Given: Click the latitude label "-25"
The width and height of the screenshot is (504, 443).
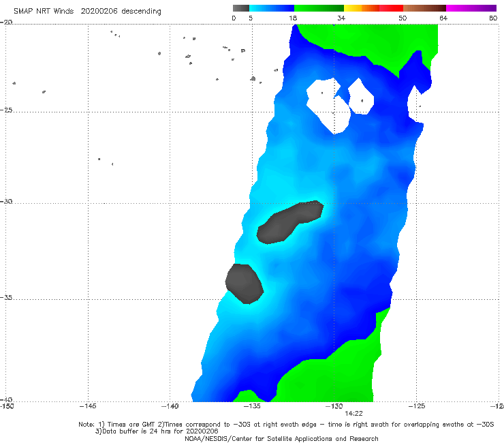Looking at the screenshot, I should click(x=6, y=110).
